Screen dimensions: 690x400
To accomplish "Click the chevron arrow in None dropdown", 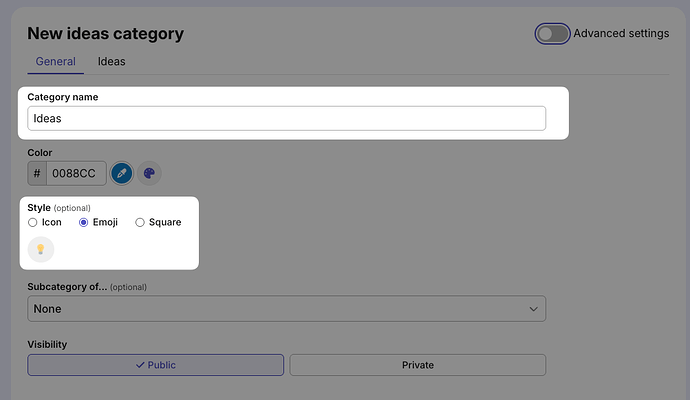I will pyautogui.click(x=533, y=309).
